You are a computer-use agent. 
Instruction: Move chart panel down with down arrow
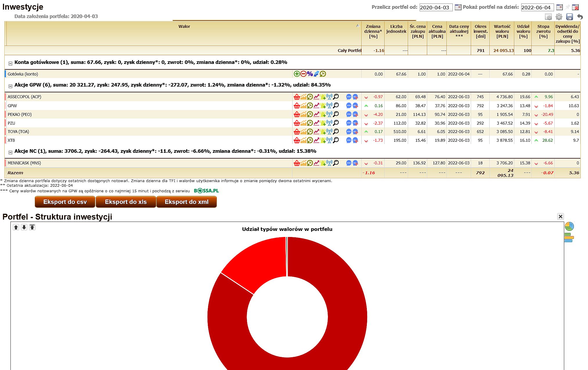24,227
